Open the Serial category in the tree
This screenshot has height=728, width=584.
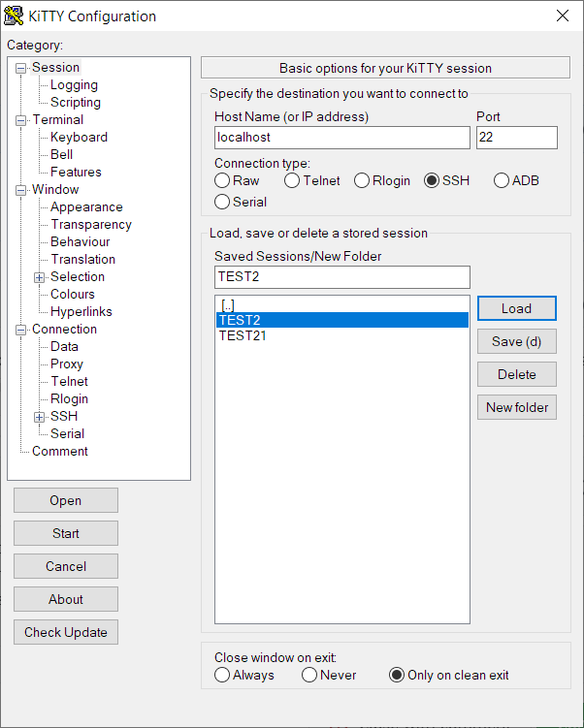(67, 433)
